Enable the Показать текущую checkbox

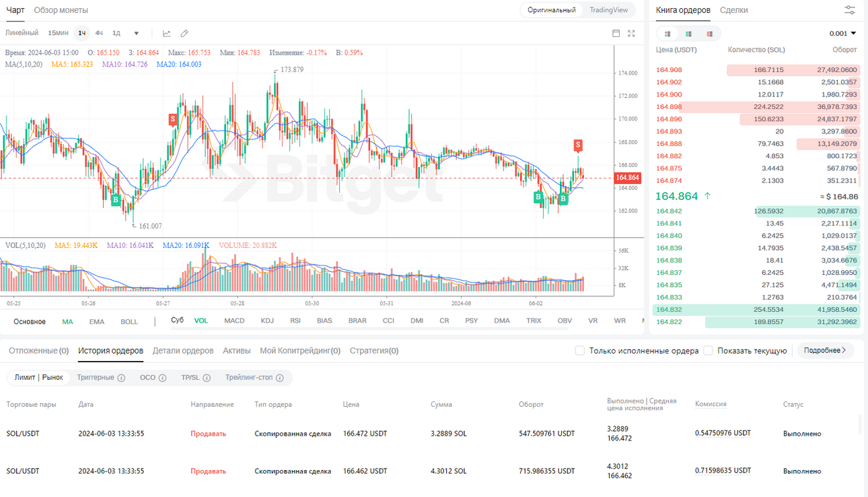click(708, 350)
